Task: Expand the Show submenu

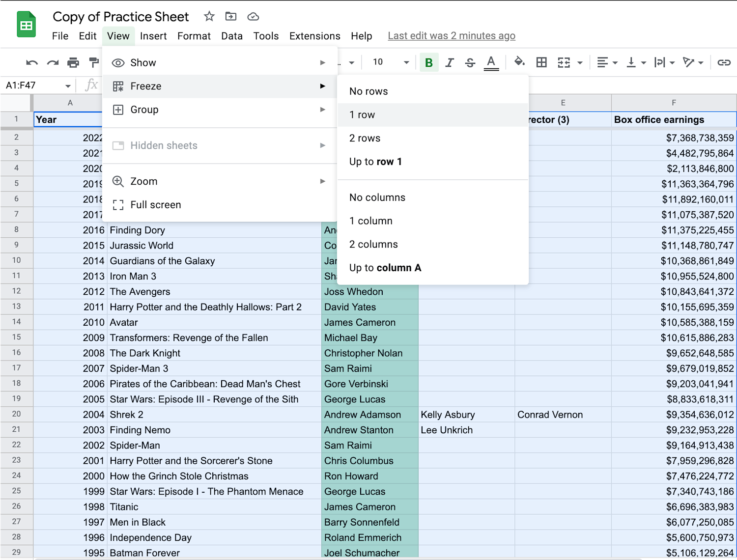Action: (220, 63)
